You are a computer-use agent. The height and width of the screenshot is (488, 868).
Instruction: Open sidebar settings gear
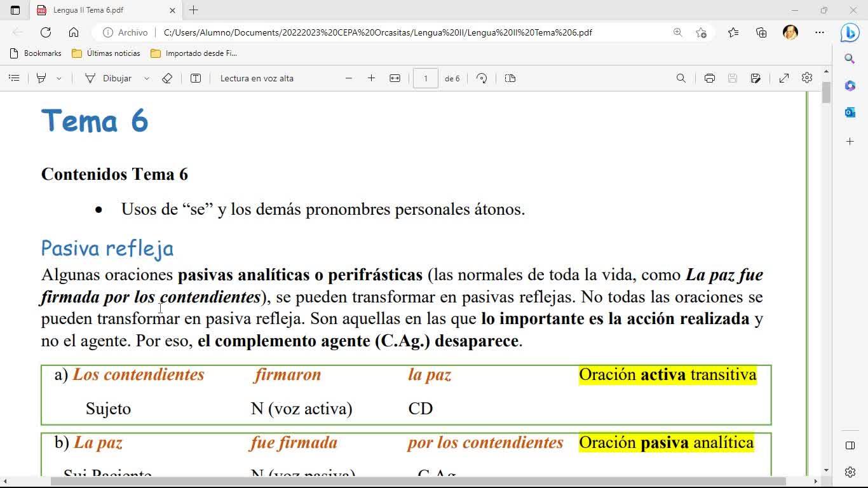click(850, 472)
